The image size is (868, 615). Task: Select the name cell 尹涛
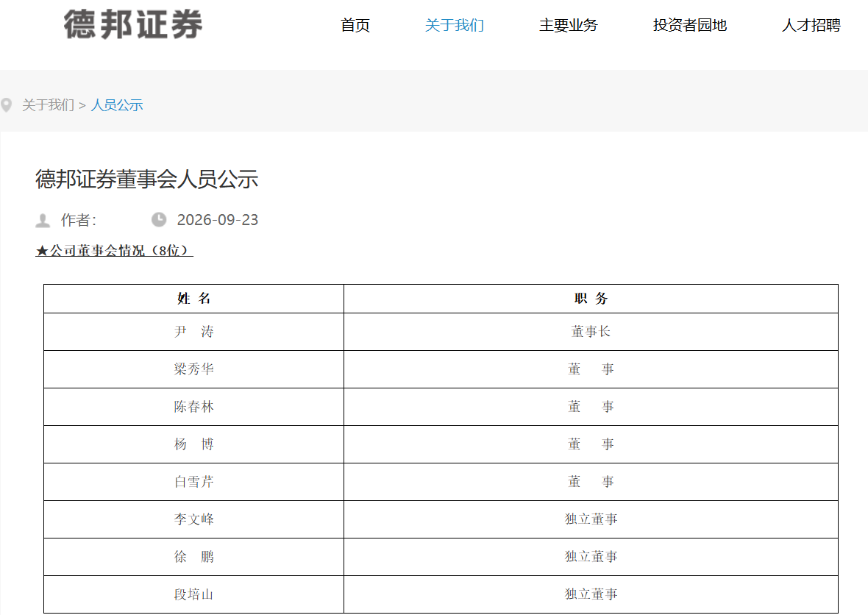coord(193,332)
